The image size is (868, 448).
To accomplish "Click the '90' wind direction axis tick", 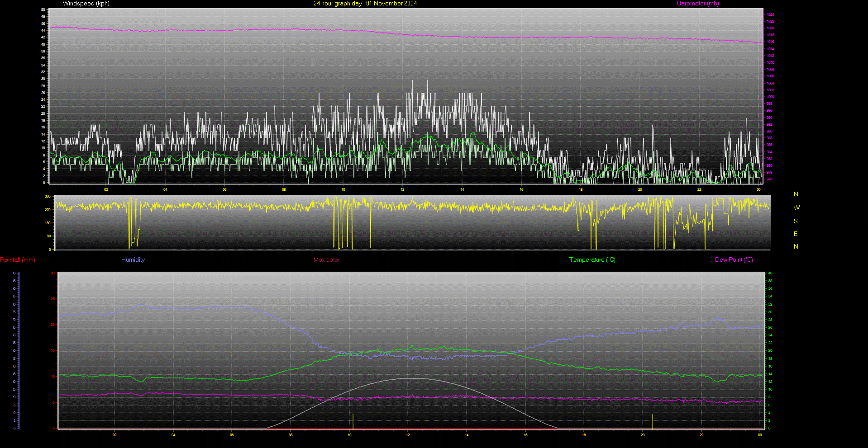I will coord(48,236).
